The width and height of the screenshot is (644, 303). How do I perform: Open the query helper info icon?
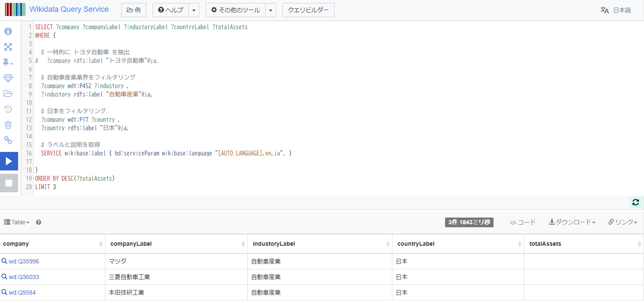[8, 32]
